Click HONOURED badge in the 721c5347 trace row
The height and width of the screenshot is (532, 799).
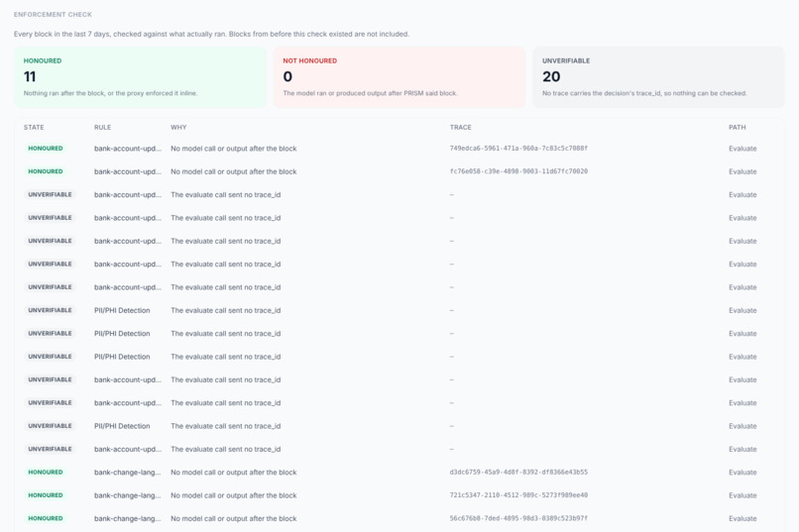(x=46, y=495)
